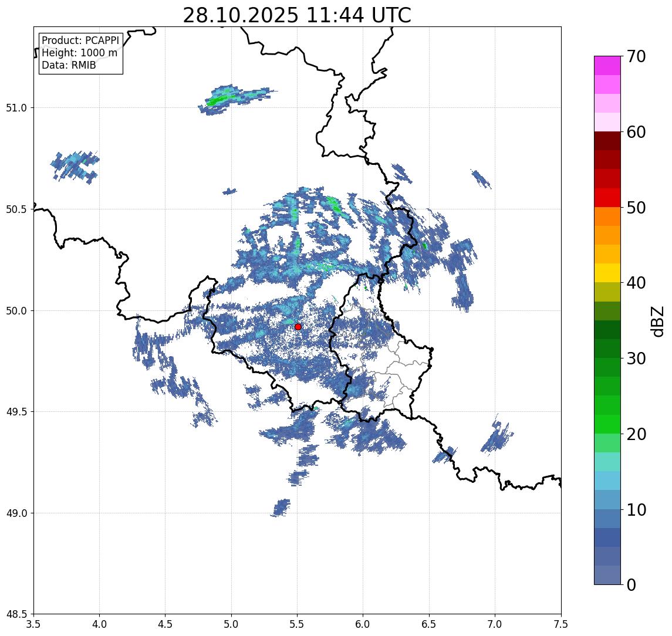Screen dimensions: 672x636
Task: Click longitude axis label 5.5
Action: [x=298, y=624]
